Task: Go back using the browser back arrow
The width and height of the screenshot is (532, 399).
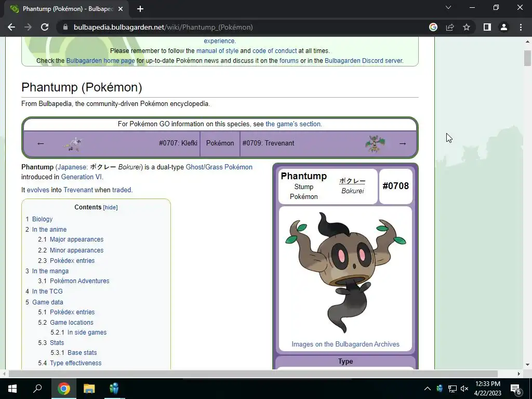Action: pos(11,27)
